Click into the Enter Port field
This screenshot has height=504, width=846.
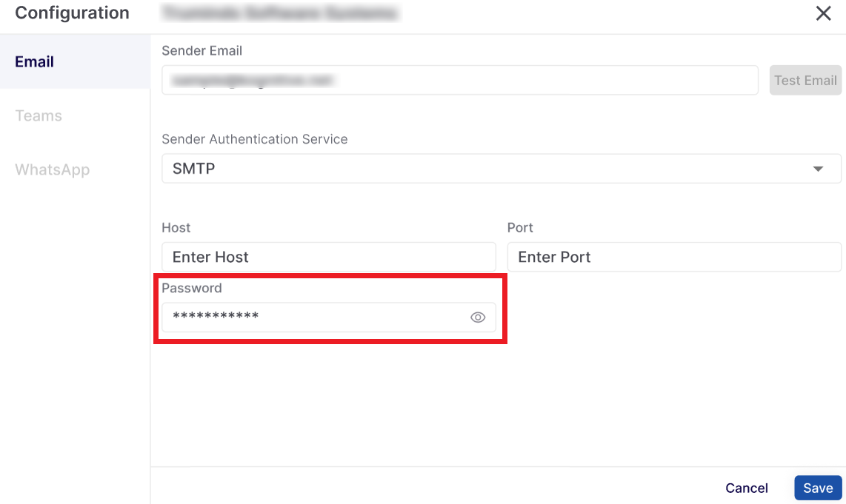673,257
